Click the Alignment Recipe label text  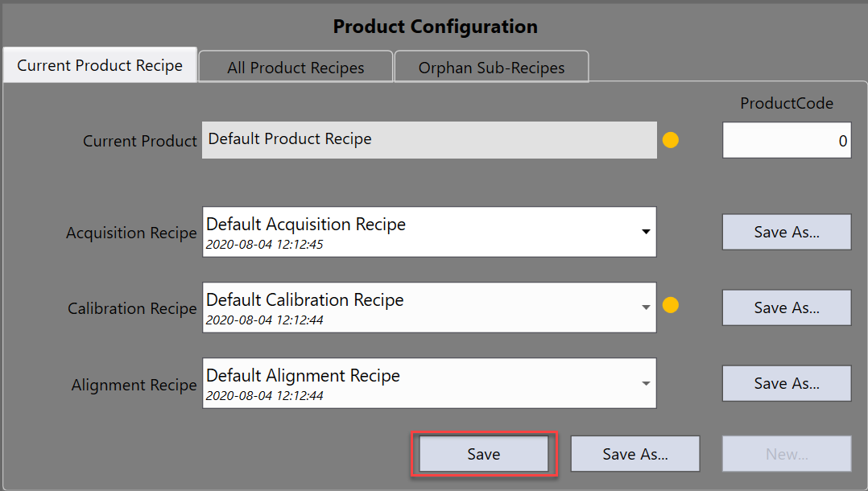pyautogui.click(x=134, y=386)
